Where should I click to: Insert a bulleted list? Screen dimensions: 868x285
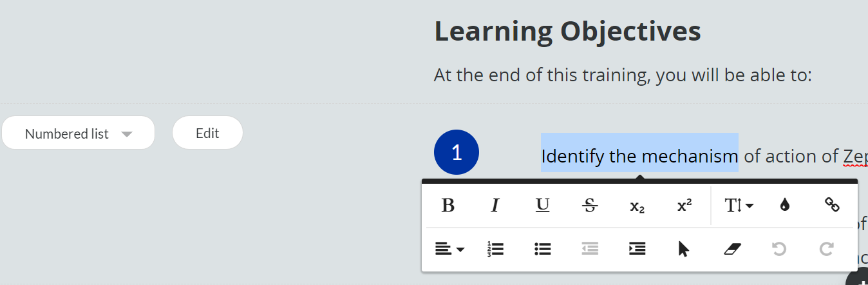point(543,250)
